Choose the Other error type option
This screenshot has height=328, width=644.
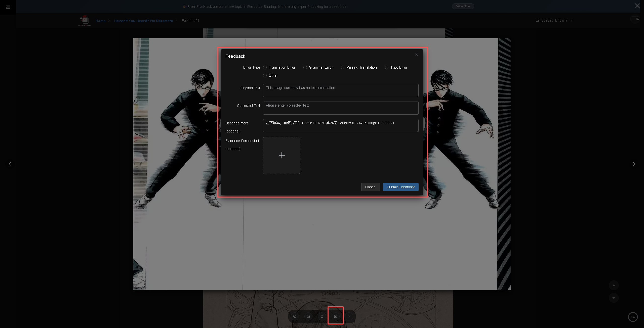click(x=265, y=75)
